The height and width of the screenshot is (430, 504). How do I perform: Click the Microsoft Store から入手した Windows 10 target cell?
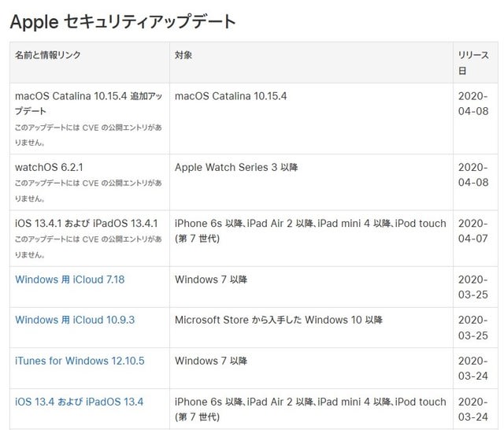pyautogui.click(x=279, y=320)
